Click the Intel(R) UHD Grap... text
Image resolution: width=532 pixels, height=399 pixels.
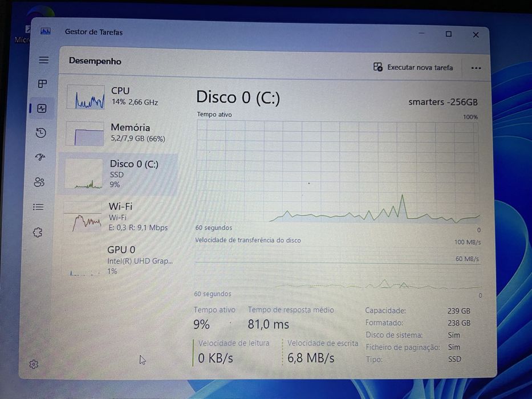140,261
